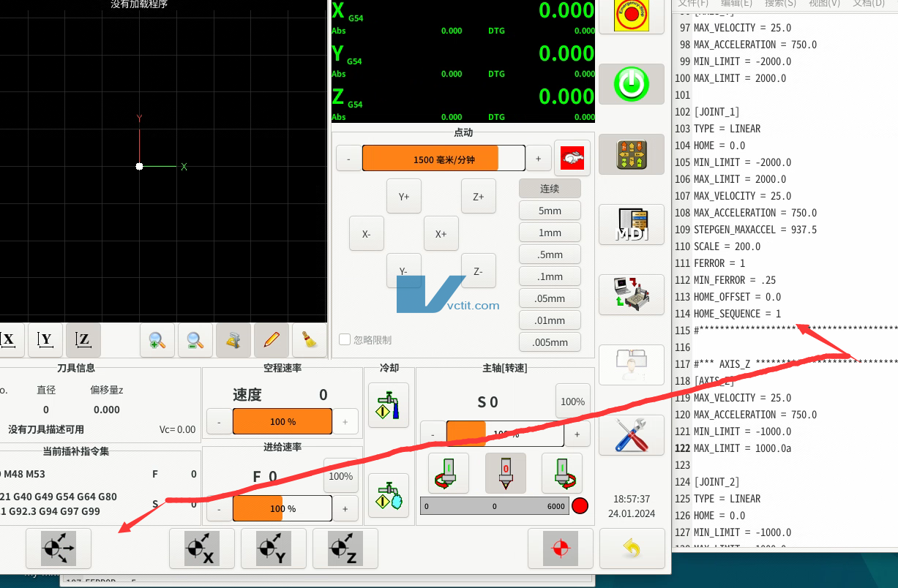Select the Y view button in preview toolbar
898x588 pixels.
coord(45,340)
